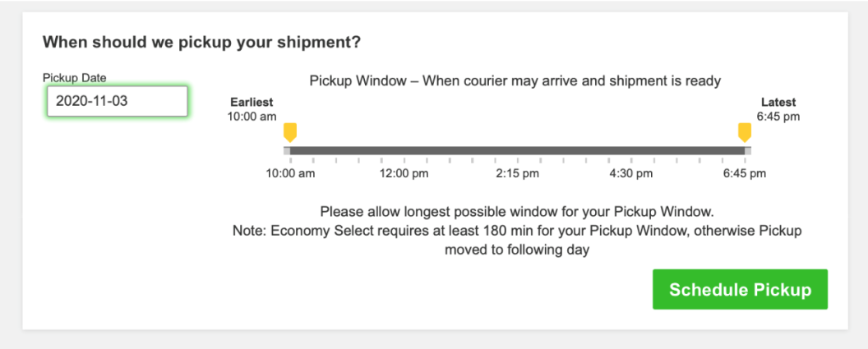Click the yellow Latest pickup time handle
868x349 pixels.
745,132
